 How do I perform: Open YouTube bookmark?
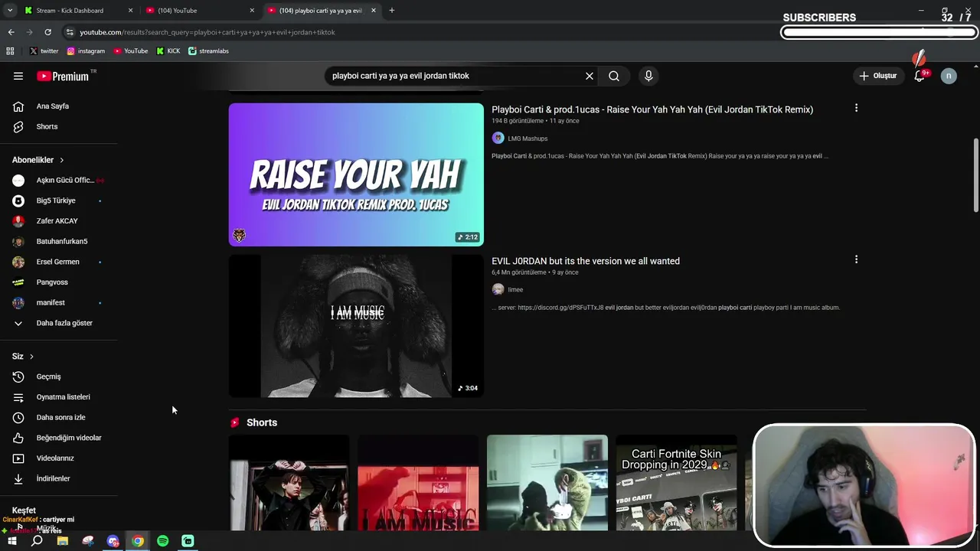pyautogui.click(x=130, y=51)
